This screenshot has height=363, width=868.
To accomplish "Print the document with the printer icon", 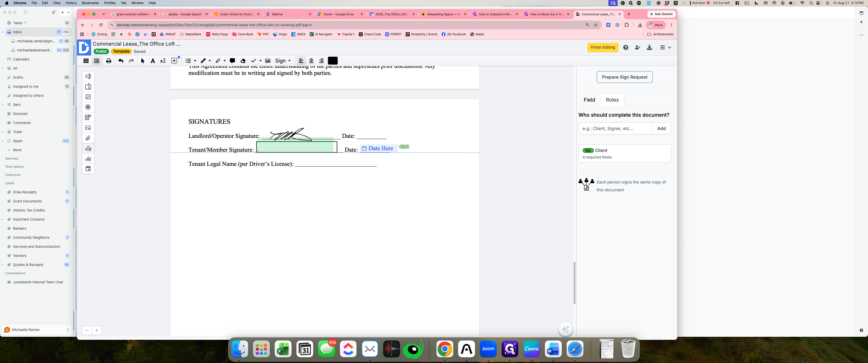I will coord(108,60).
